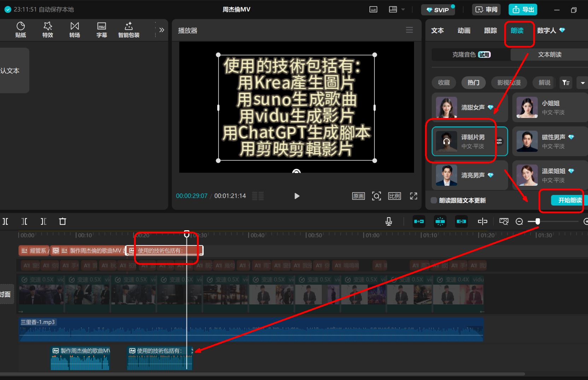Click the horizontal timeline scrollbar
The image size is (588, 380).
coord(262,374)
